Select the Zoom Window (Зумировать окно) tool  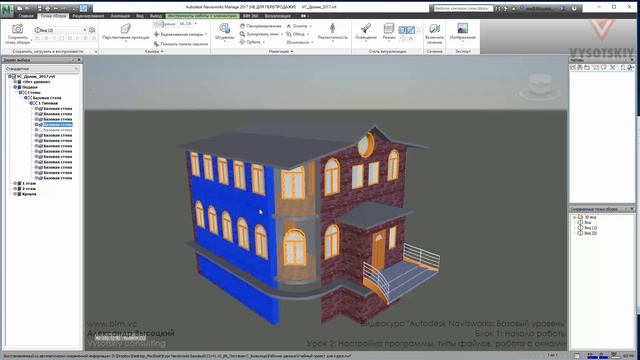pyautogui.click(x=260, y=34)
